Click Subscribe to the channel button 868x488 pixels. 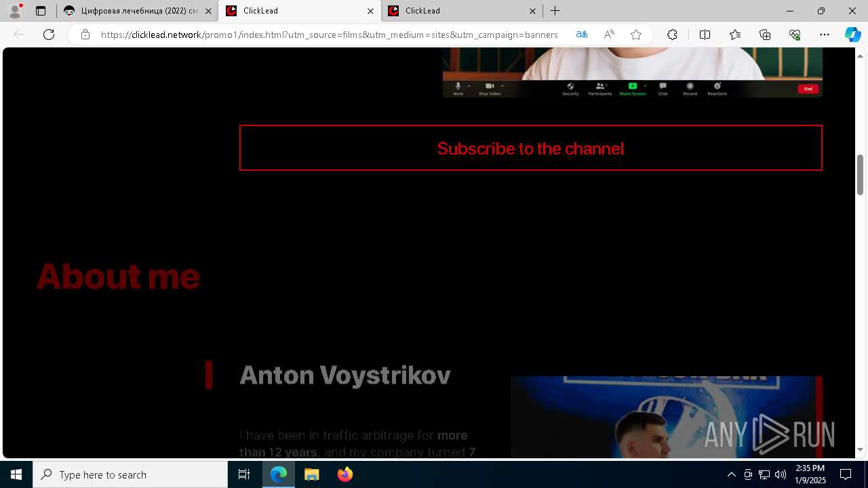530,148
